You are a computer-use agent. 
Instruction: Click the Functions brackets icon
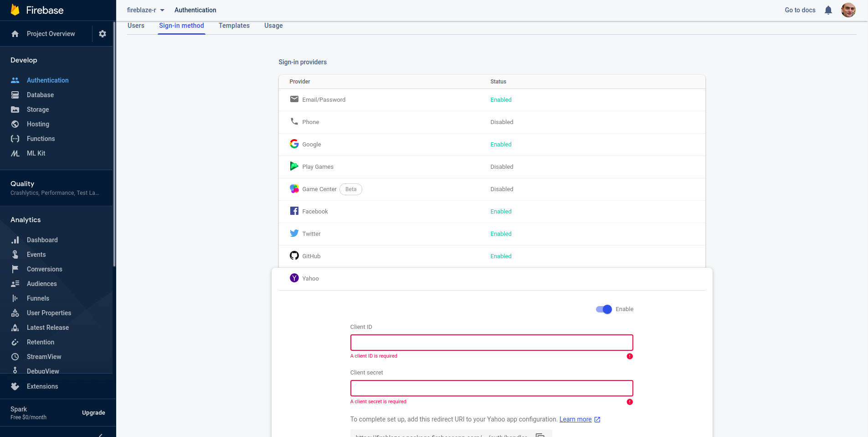(x=15, y=139)
